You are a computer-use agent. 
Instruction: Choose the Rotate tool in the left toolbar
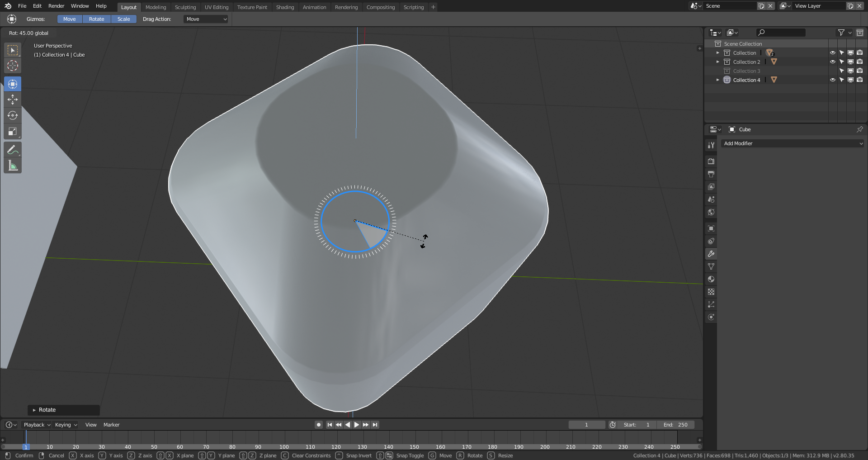(13, 115)
